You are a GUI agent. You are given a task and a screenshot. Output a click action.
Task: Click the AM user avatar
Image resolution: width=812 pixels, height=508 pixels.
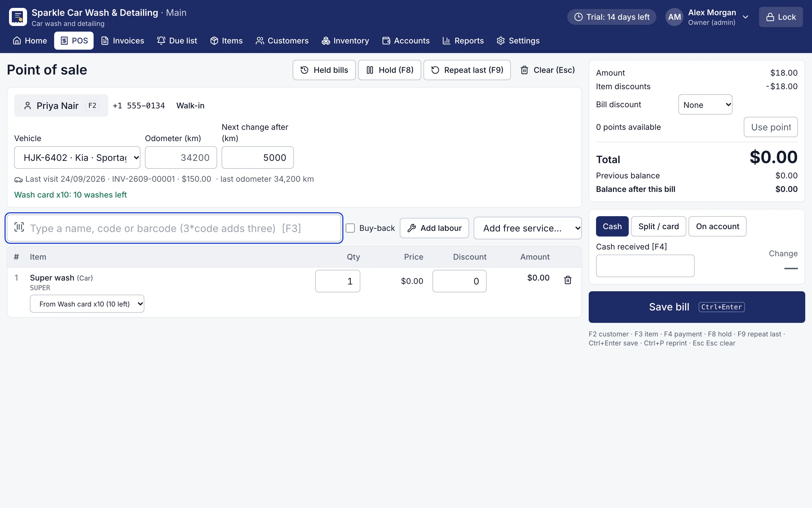[674, 17]
